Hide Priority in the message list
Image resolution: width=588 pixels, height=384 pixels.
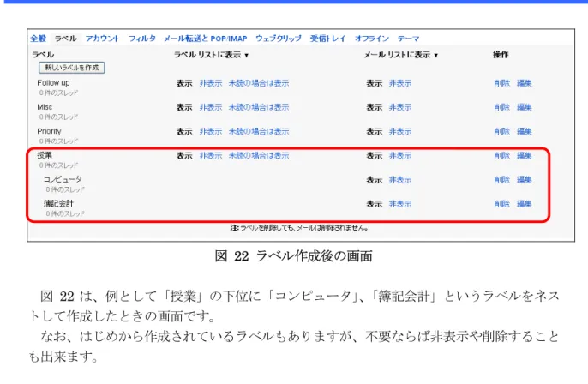400,132
